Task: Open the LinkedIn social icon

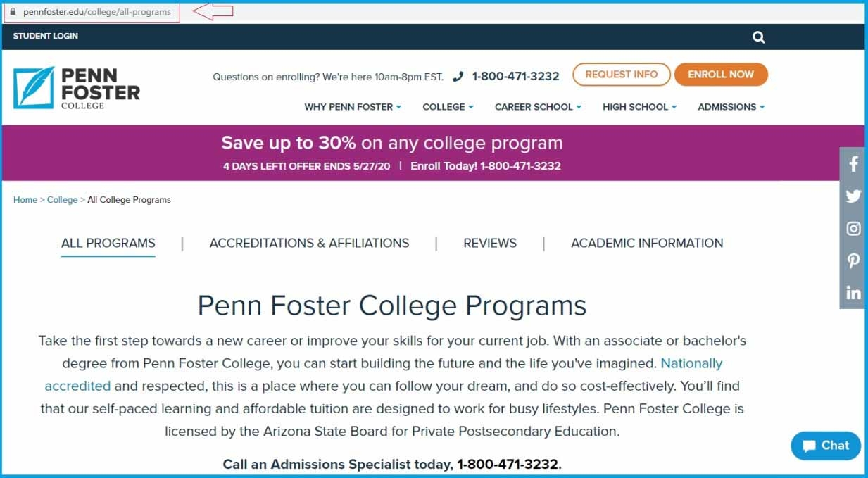Action: click(852, 294)
